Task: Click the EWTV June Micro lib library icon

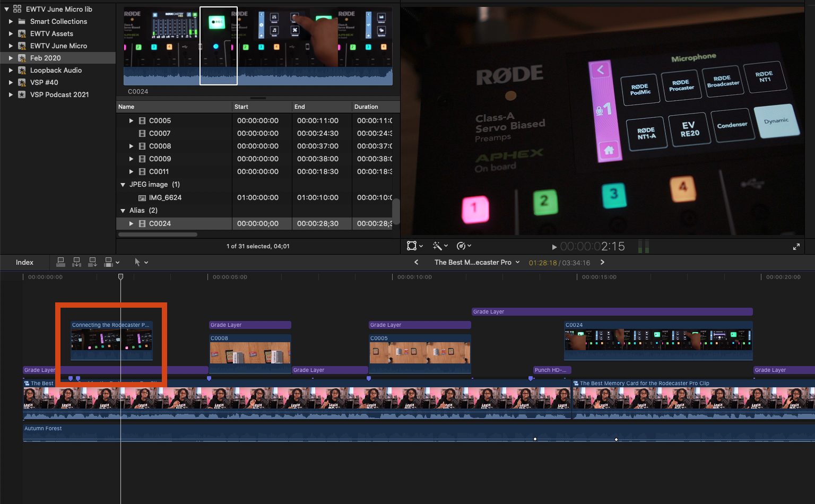Action: 17,9
